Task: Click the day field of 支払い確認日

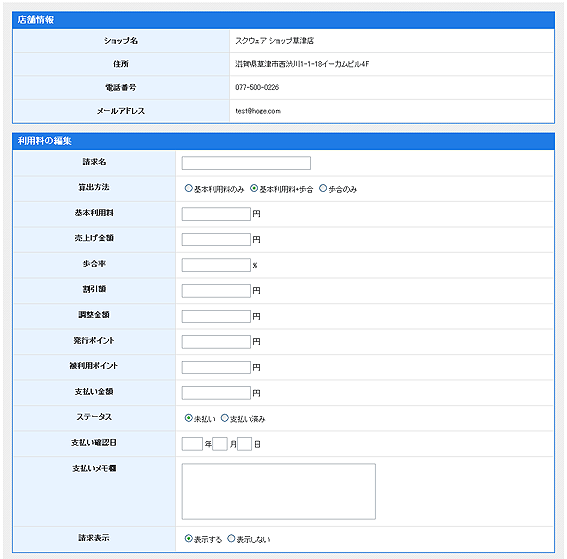Action: point(244,444)
